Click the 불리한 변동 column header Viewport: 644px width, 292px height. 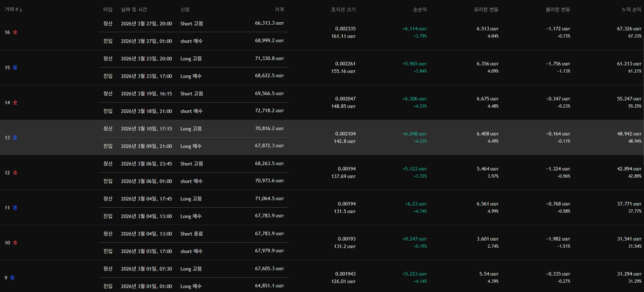(558, 10)
